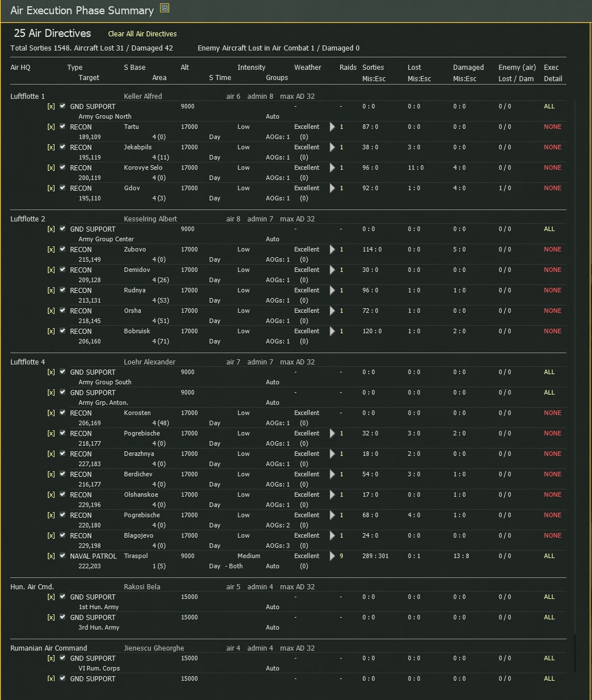
Task: Click leader name Loehr Alexander
Action: coord(150,362)
